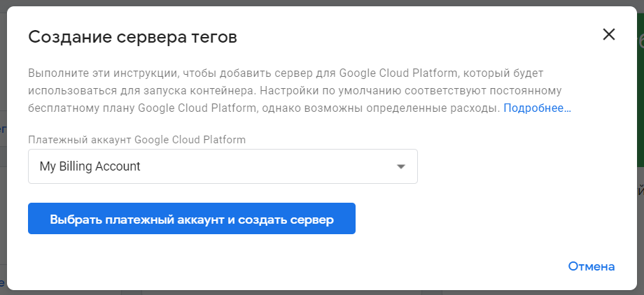The image size is (644, 295).
Task: Open the "Подробнее…" help link
Action: coord(537,108)
